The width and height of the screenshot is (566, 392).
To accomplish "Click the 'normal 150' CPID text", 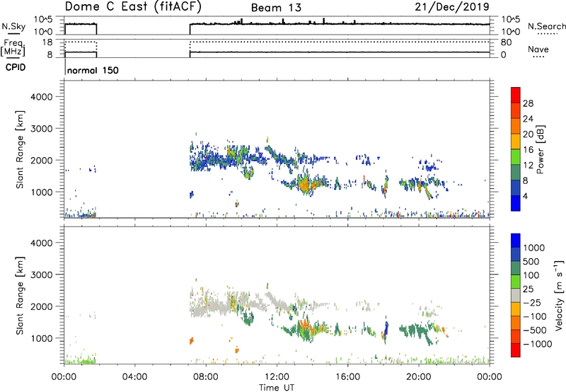I will 93,70.
